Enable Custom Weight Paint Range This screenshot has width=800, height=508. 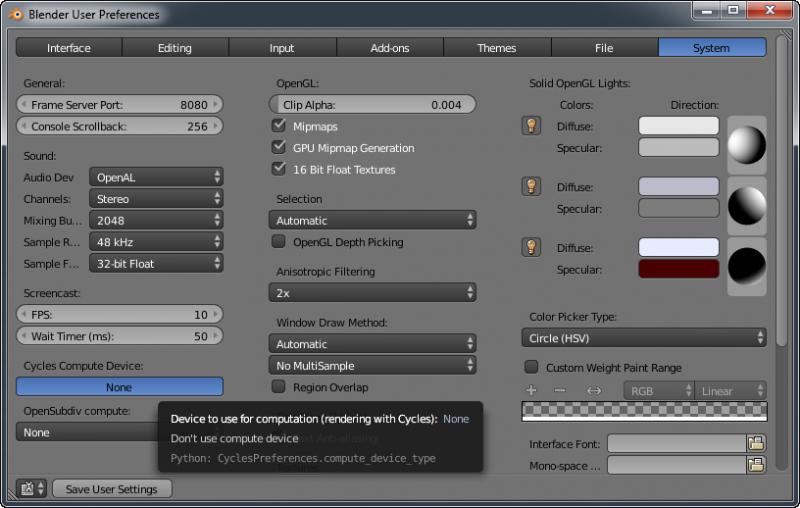click(x=532, y=367)
